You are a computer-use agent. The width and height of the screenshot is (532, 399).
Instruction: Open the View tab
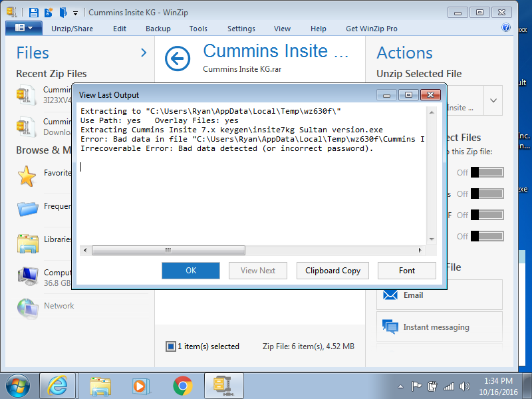coord(282,29)
